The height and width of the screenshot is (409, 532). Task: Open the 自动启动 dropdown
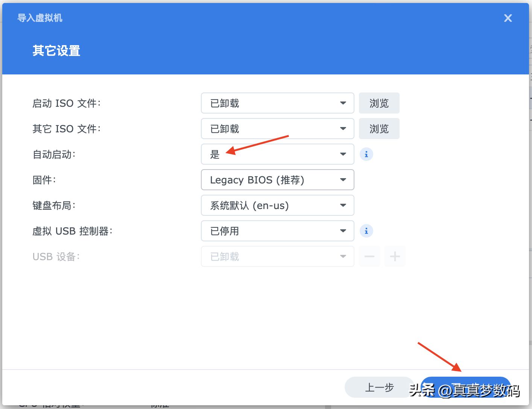pyautogui.click(x=278, y=154)
